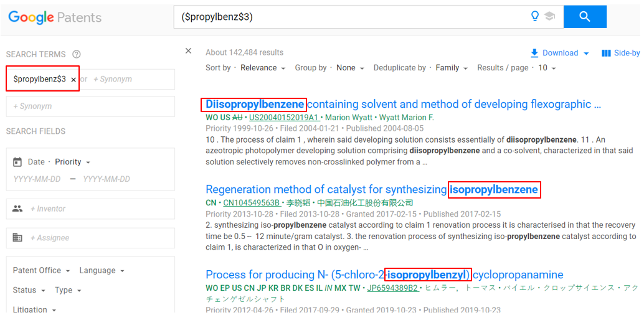Screen dimensions: 644x315
Task: Open the Litigation filter dropdown
Action: click(x=34, y=309)
